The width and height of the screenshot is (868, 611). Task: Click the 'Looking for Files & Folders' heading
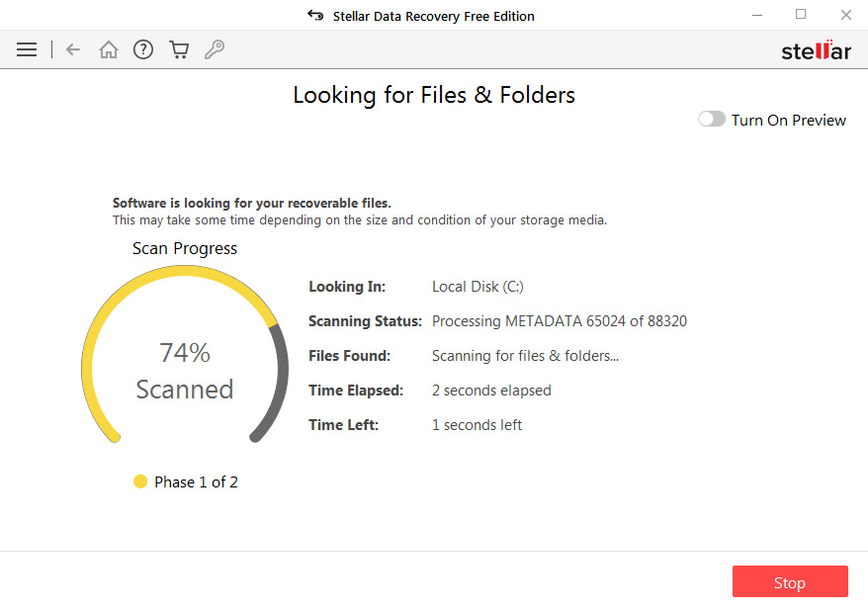(434, 95)
